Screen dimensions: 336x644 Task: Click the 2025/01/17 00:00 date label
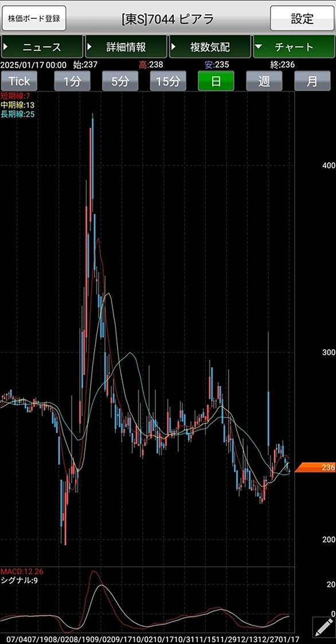33,64
